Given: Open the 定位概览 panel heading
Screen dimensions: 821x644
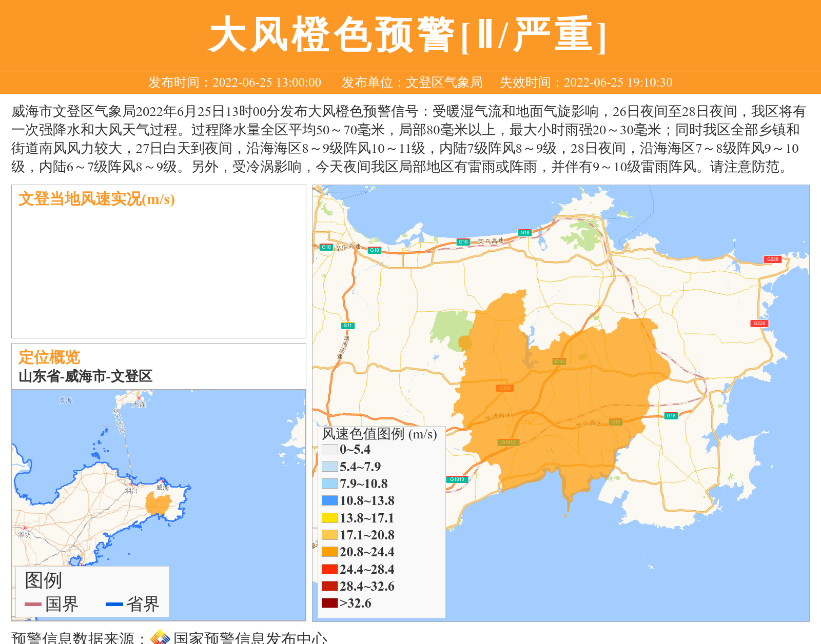Looking at the screenshot, I should click(x=49, y=357).
